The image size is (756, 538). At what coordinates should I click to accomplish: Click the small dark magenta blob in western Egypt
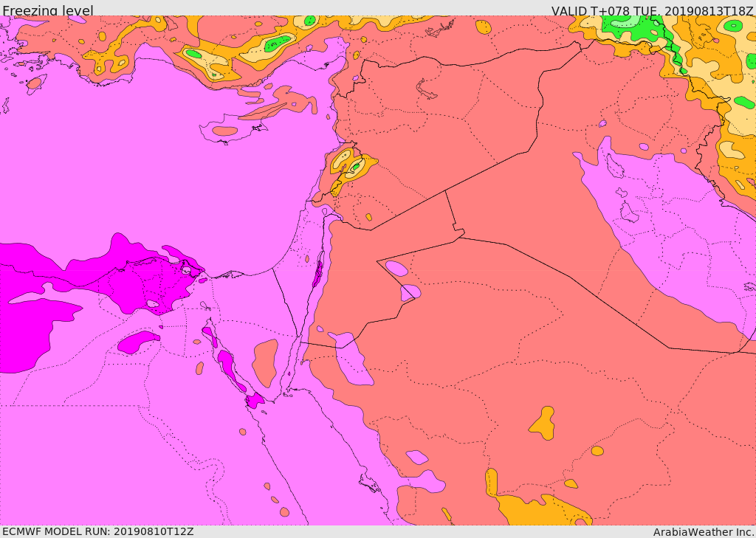pos(138,340)
